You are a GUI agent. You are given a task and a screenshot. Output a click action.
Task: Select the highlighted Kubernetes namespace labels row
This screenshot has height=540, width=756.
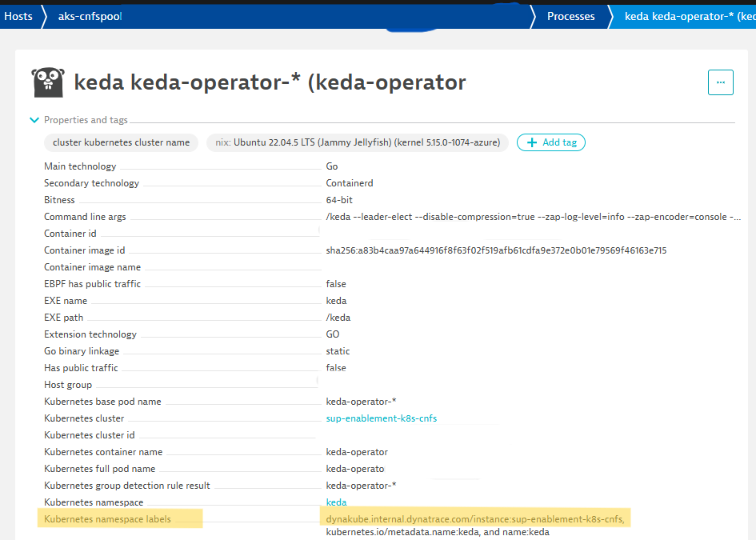pyautogui.click(x=122, y=518)
